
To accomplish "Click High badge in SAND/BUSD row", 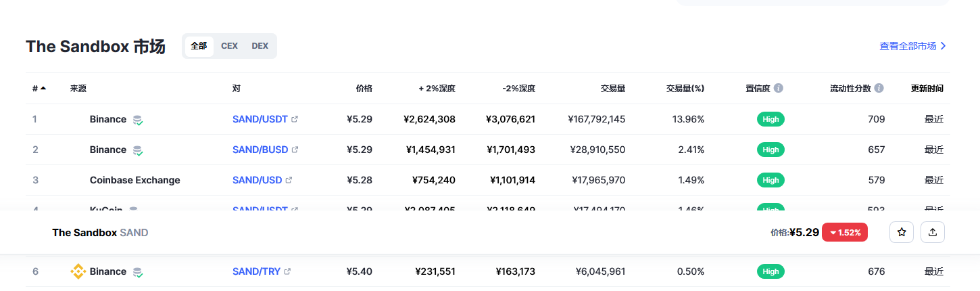I will (770, 150).
